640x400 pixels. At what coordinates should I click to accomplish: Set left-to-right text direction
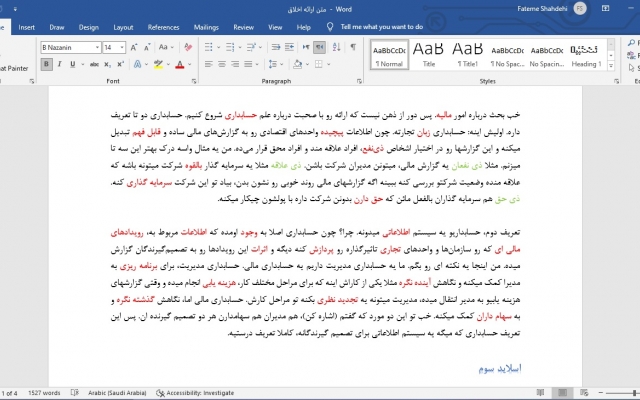306,47
